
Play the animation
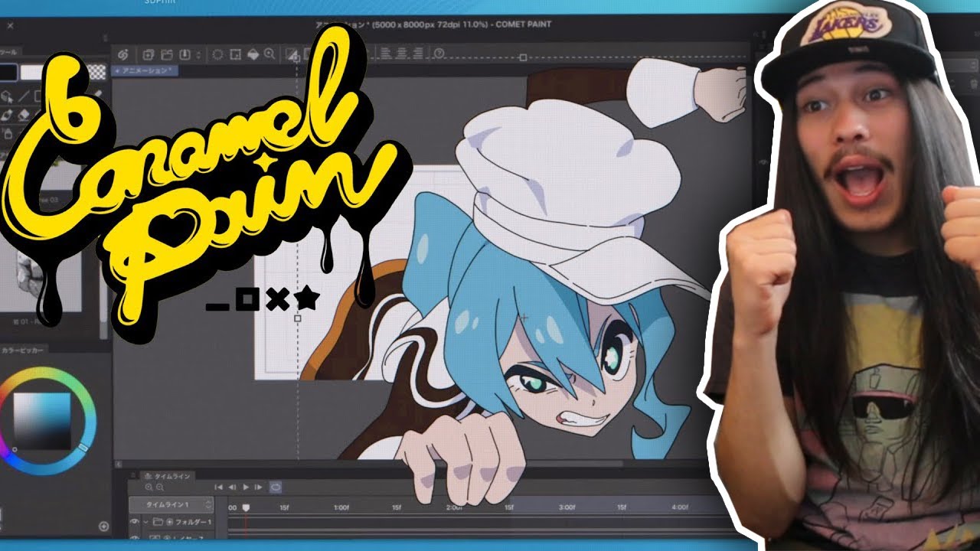click(x=246, y=487)
